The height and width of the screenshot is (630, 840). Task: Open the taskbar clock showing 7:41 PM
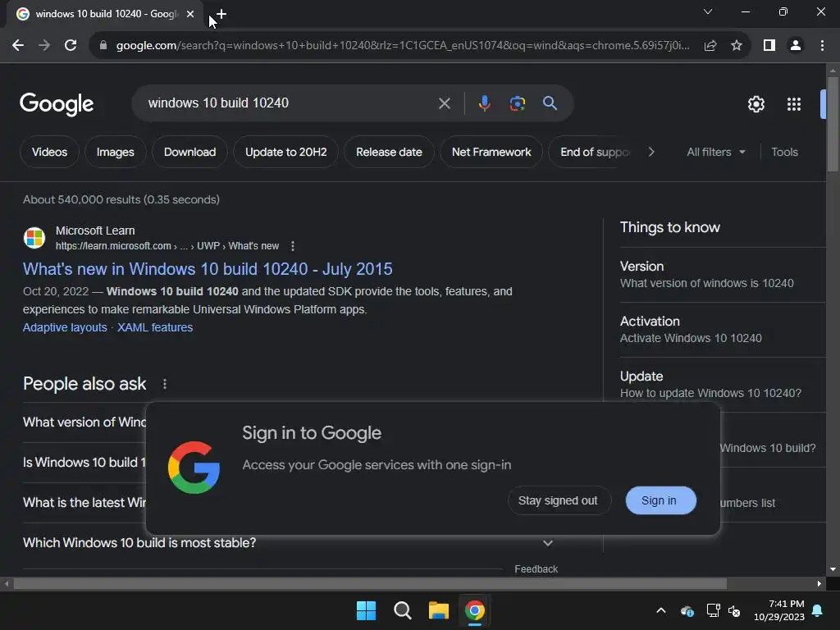point(779,610)
